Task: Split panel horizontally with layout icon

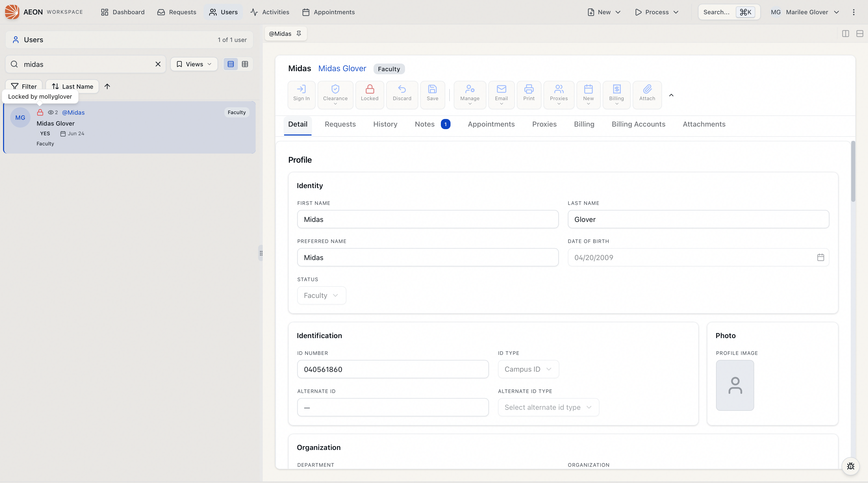Action: click(860, 33)
